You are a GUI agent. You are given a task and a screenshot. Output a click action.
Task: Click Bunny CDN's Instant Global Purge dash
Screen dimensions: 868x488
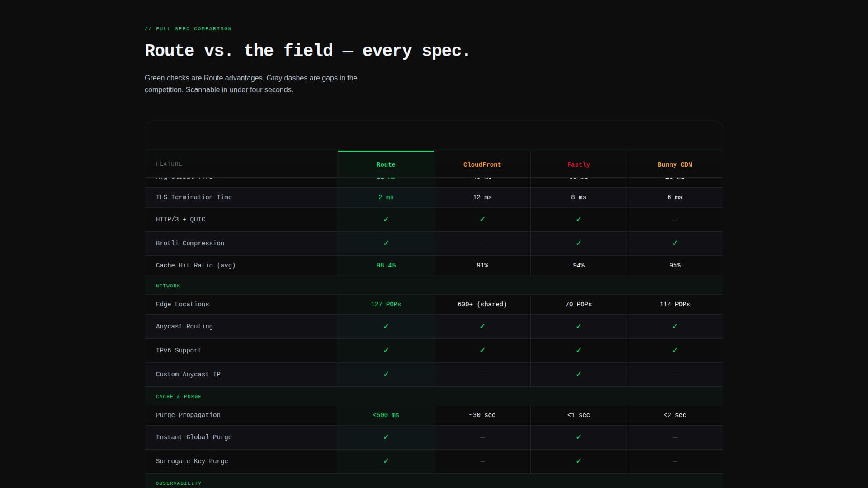(x=675, y=437)
